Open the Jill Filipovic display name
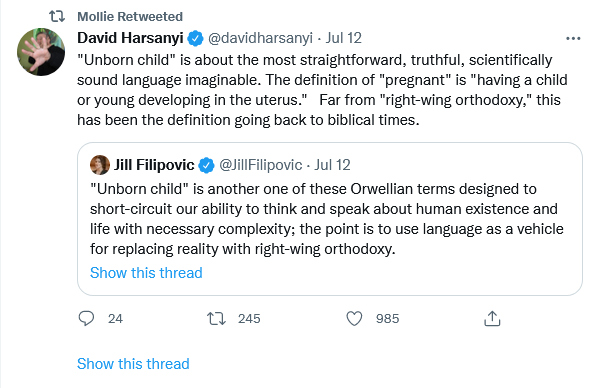Screen dimensions: 598x388 pyautogui.click(x=154, y=165)
